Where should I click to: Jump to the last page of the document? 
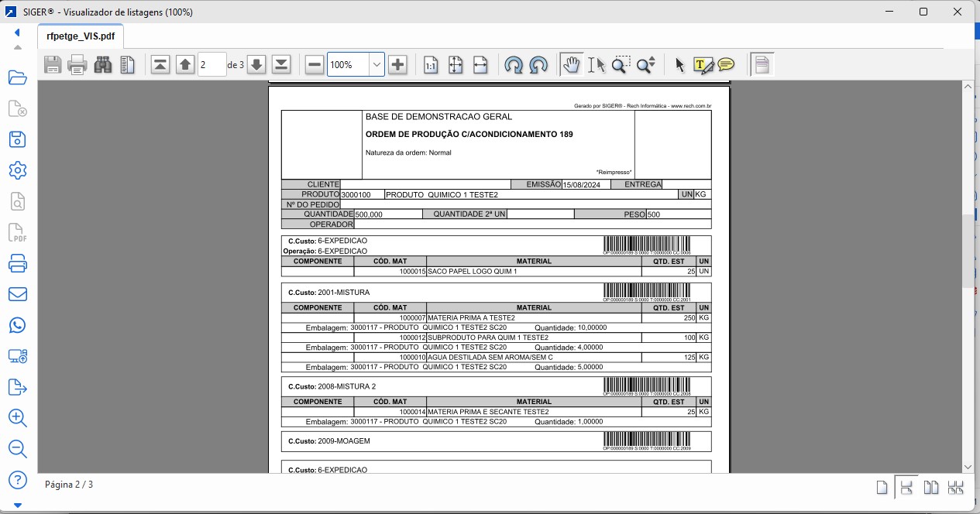[281, 64]
